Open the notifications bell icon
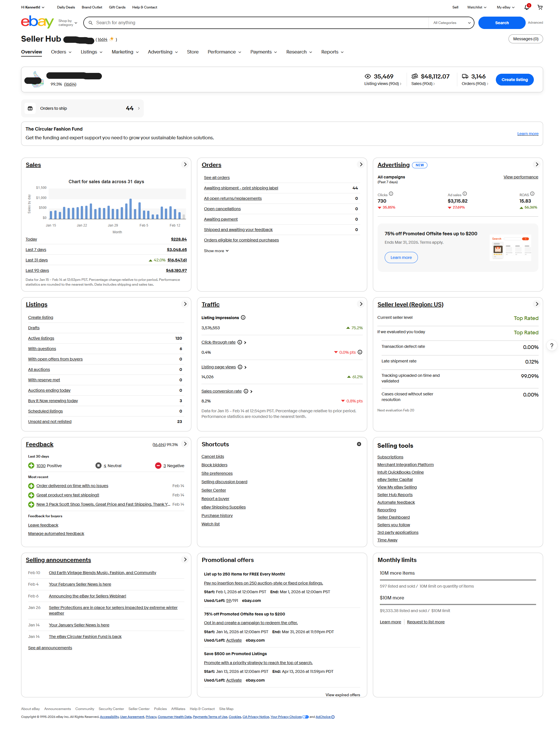This screenshot has width=560, height=748. click(526, 7)
